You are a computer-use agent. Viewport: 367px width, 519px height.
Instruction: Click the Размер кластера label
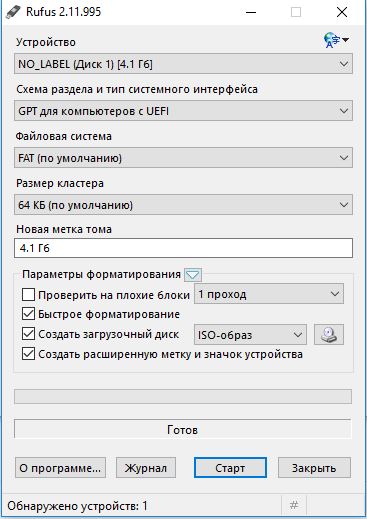pos(60,183)
